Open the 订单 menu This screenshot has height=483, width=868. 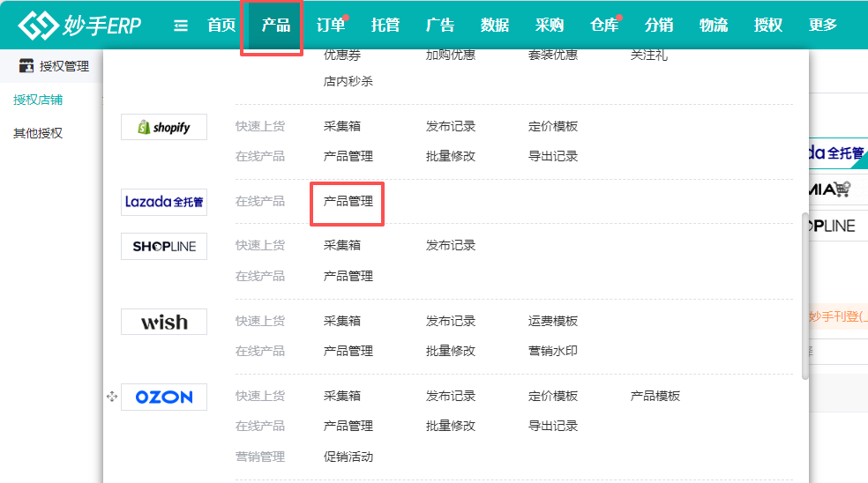pos(331,25)
